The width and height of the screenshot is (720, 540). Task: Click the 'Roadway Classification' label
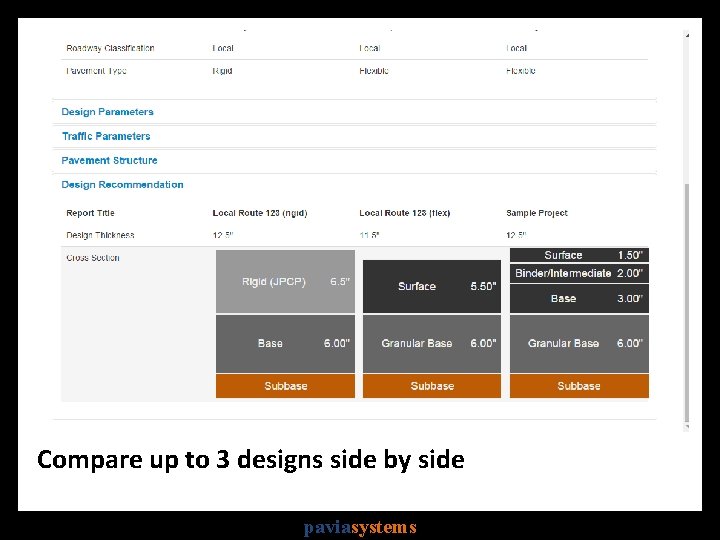coord(110,48)
